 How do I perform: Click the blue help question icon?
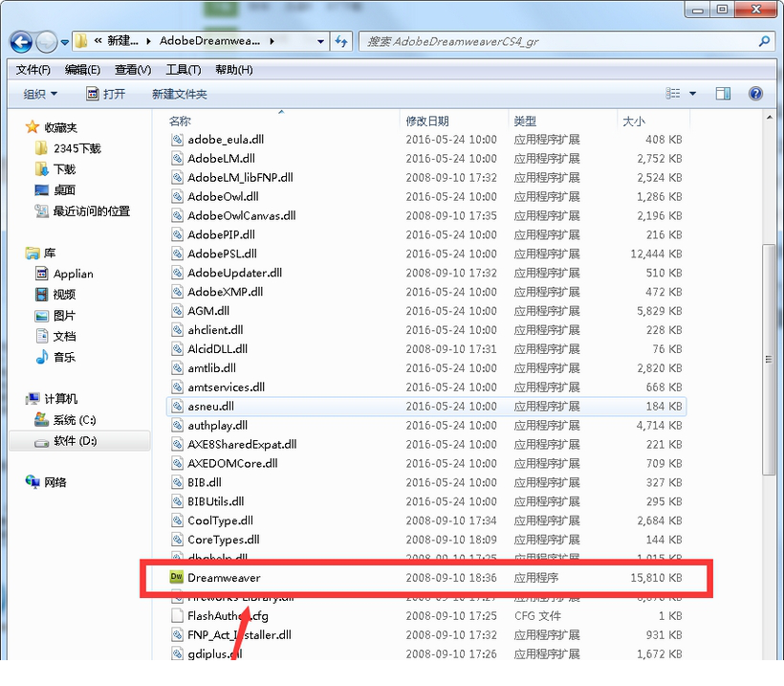tap(755, 94)
